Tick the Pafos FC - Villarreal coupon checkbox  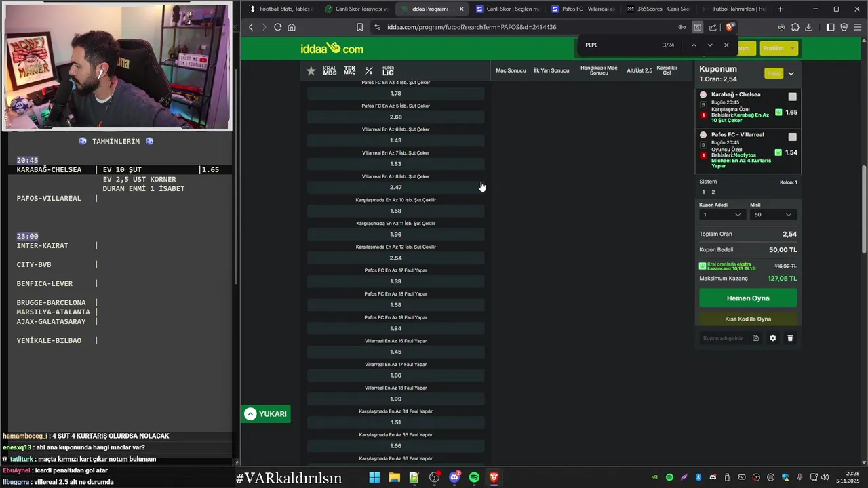click(x=792, y=137)
